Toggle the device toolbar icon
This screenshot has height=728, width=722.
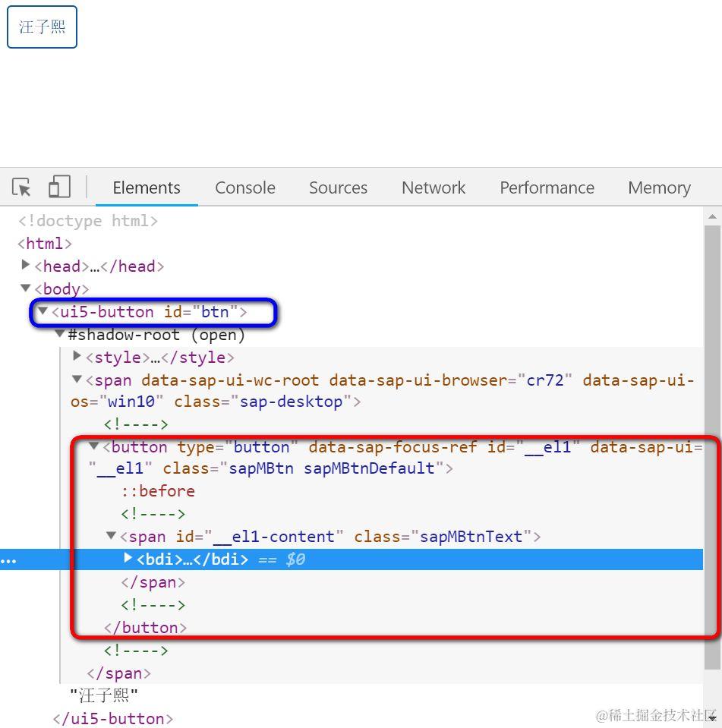tap(59, 187)
